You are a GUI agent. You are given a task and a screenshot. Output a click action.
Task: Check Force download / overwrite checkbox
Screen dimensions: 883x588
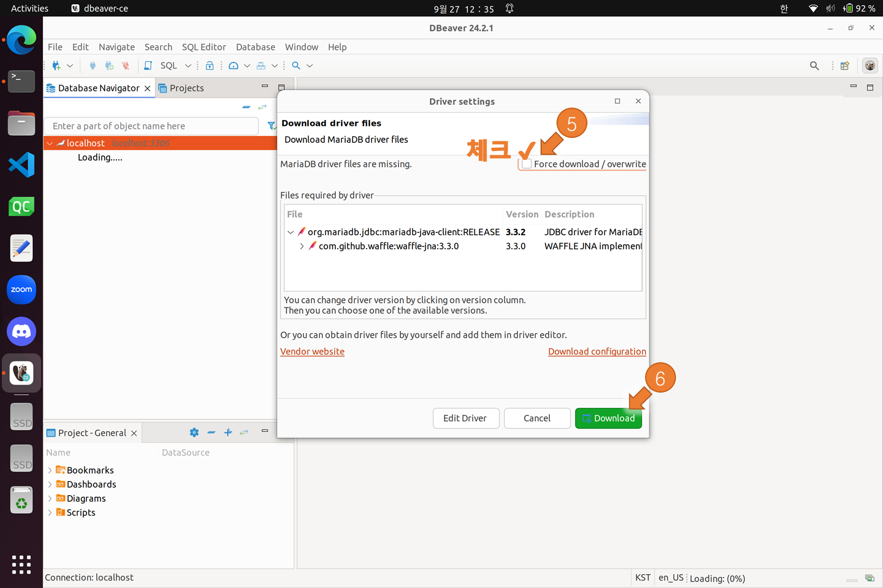click(x=527, y=163)
